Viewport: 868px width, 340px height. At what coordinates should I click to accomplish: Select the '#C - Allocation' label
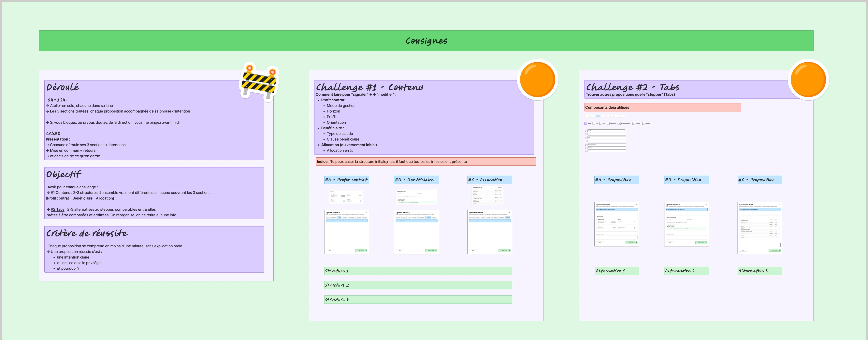pyautogui.click(x=490, y=180)
